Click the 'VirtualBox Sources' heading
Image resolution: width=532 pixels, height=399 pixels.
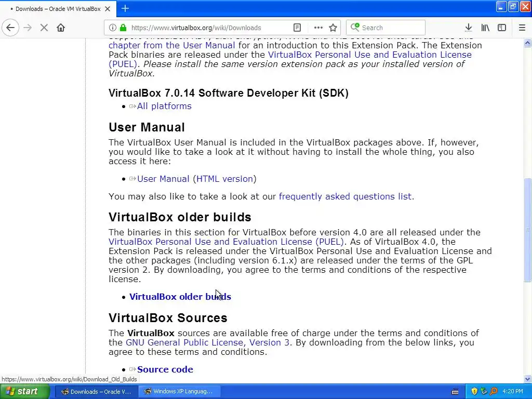click(168, 318)
